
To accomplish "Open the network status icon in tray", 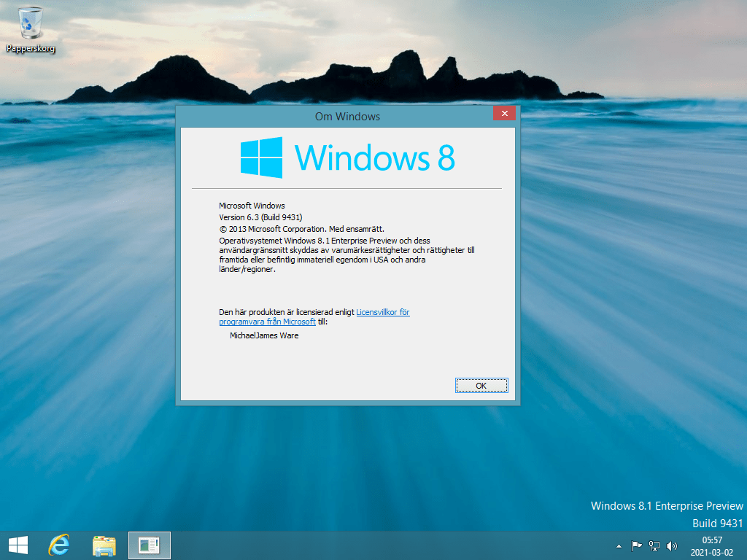I will [x=654, y=545].
